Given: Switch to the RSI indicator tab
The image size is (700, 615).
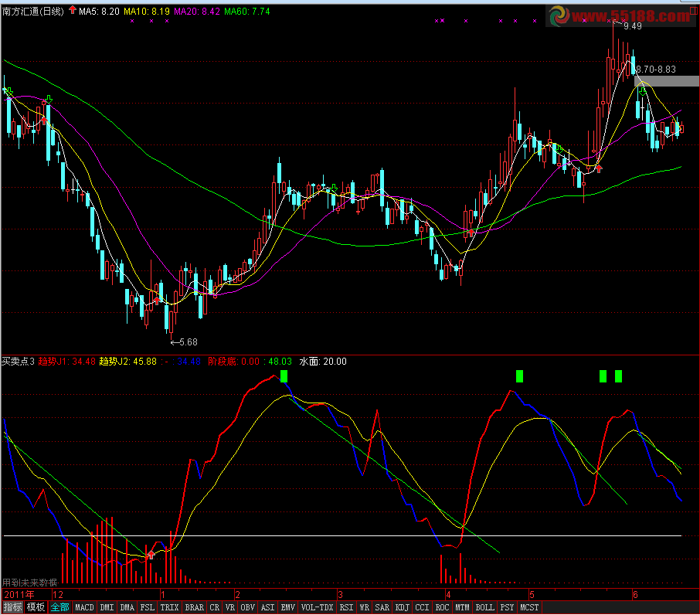Looking at the screenshot, I should (x=346, y=607).
